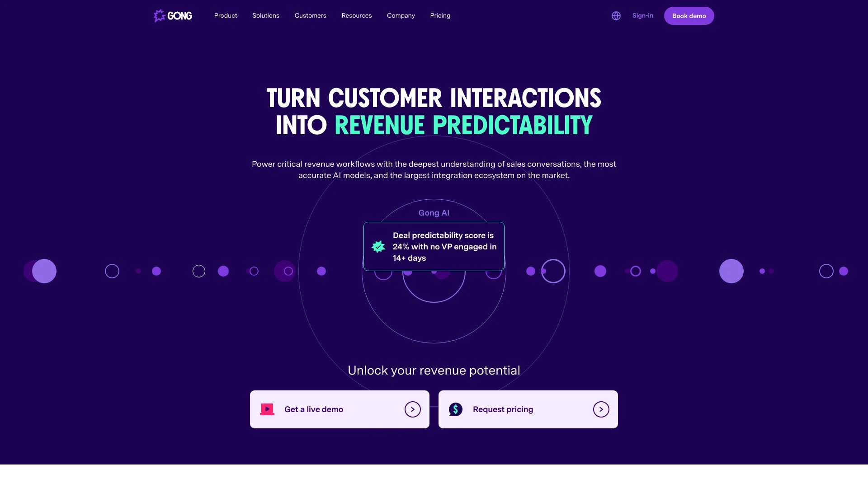Click the Company navigation tab
Screen dimensions: 868x488
click(401, 16)
